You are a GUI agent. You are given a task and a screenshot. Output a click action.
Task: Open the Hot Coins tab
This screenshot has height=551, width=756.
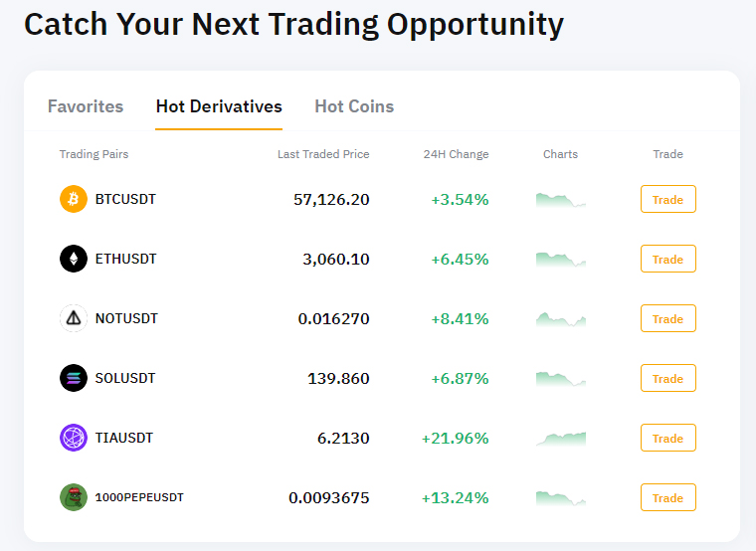(354, 106)
